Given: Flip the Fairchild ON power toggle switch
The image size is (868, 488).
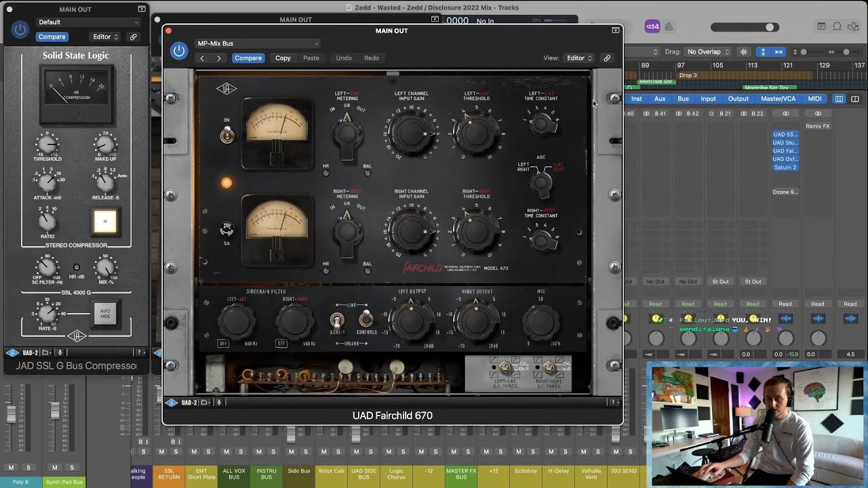Looking at the screenshot, I should [x=227, y=135].
